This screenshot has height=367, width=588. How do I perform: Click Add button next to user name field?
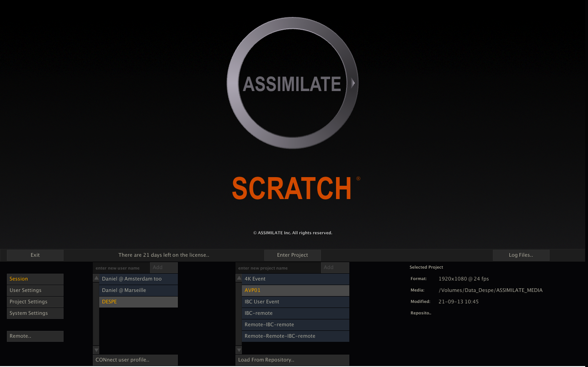[x=164, y=267]
